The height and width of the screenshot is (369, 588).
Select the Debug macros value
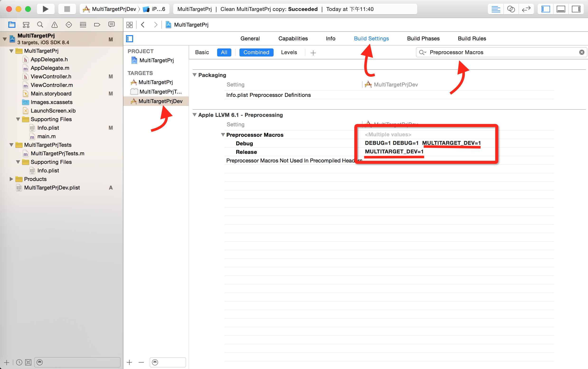(422, 143)
